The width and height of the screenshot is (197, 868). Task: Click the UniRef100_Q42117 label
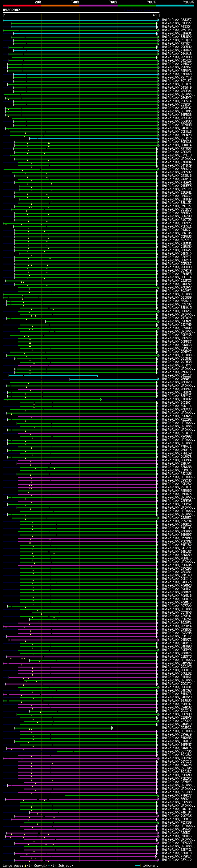coord(177,375)
